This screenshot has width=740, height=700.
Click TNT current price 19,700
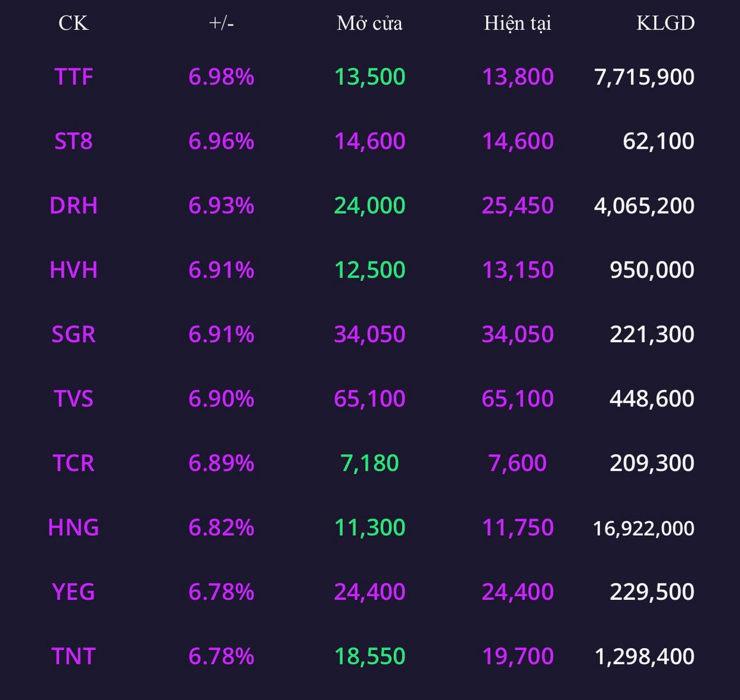(518, 656)
